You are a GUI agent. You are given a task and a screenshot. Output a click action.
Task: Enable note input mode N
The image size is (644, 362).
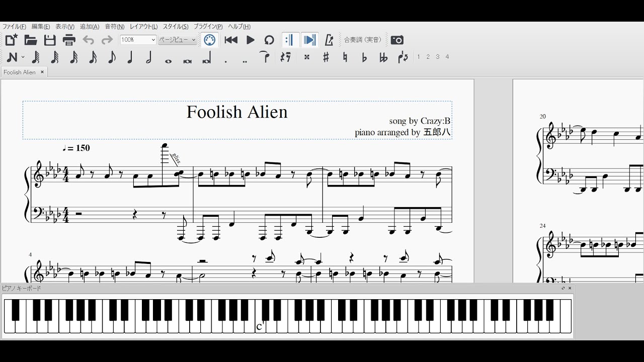12,57
